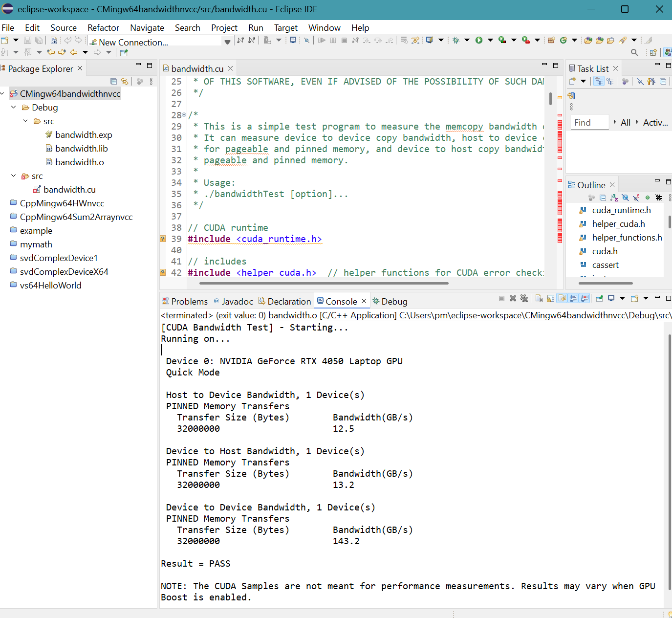672x618 pixels.
Task: Click the editor horizontal scrollbar
Action: click(323, 283)
